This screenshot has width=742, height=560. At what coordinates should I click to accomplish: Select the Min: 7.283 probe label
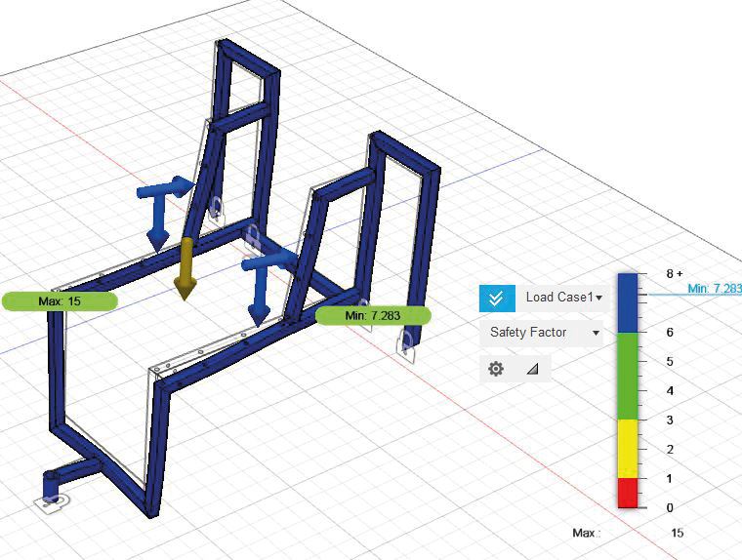point(373,315)
